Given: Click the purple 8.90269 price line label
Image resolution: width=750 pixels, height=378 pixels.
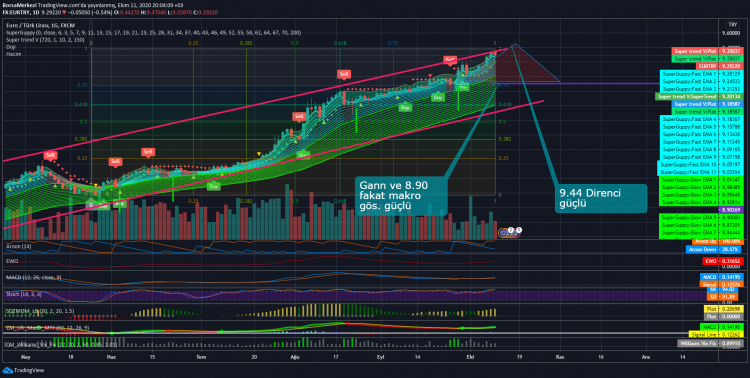Looking at the screenshot, I should click(x=731, y=210).
